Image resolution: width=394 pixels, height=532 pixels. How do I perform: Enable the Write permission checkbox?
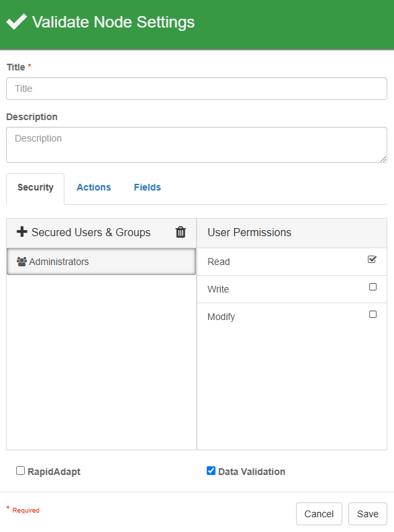coord(373,287)
